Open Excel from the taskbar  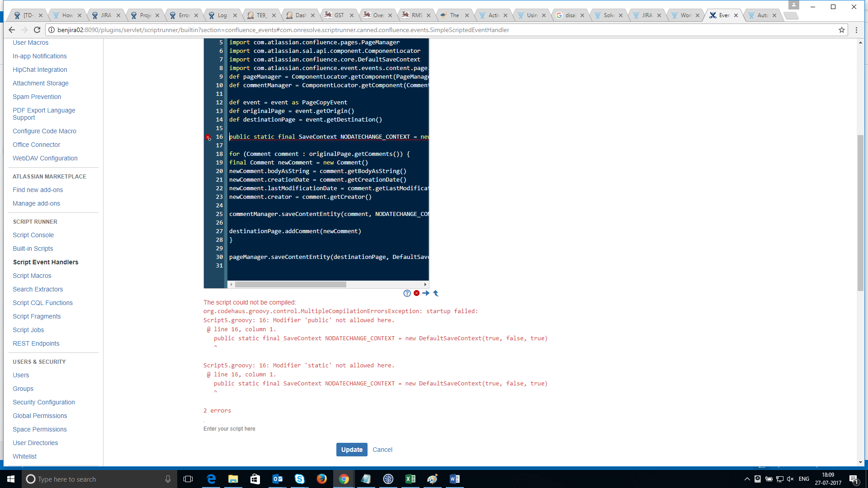[x=410, y=479]
